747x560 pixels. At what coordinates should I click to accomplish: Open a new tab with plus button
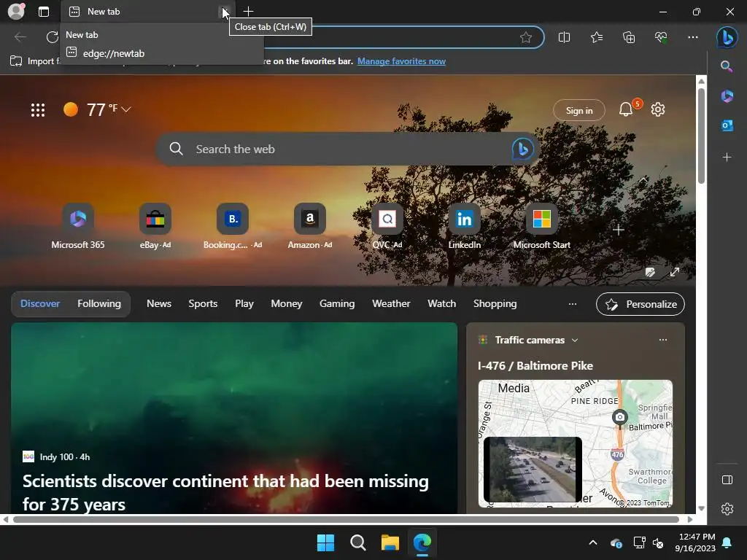pos(248,12)
